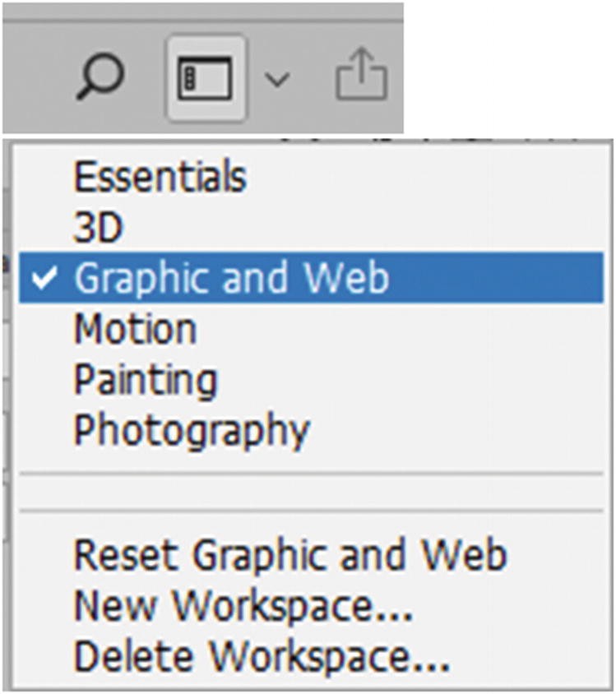Pick the Painting workspace entry

[x=146, y=380]
